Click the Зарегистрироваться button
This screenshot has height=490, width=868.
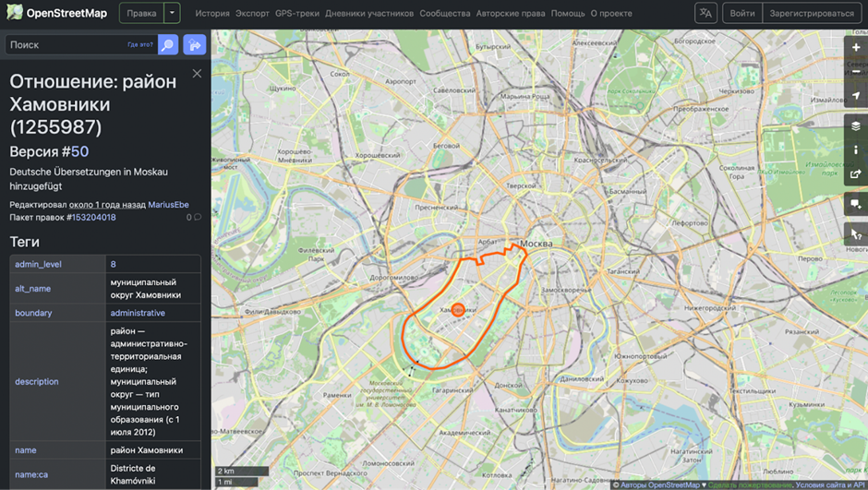tap(812, 13)
